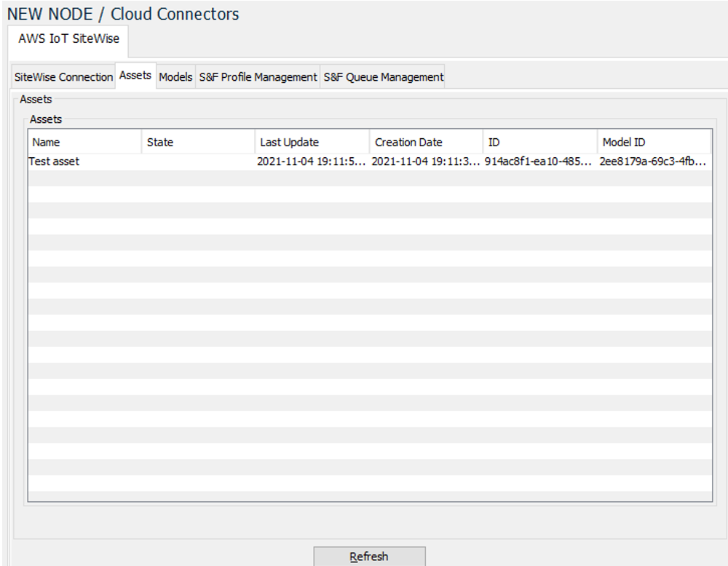Select the Assets tab
This screenshot has height=566, width=728.
tap(135, 76)
